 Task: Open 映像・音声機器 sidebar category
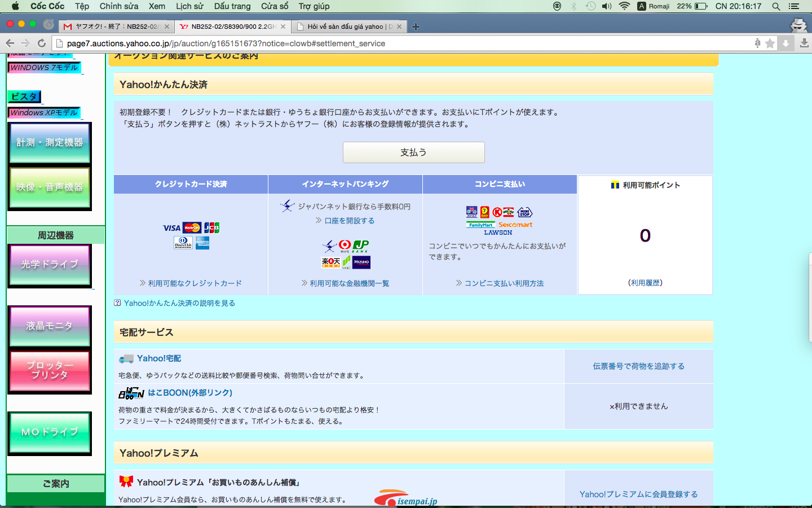pyautogui.click(x=50, y=188)
